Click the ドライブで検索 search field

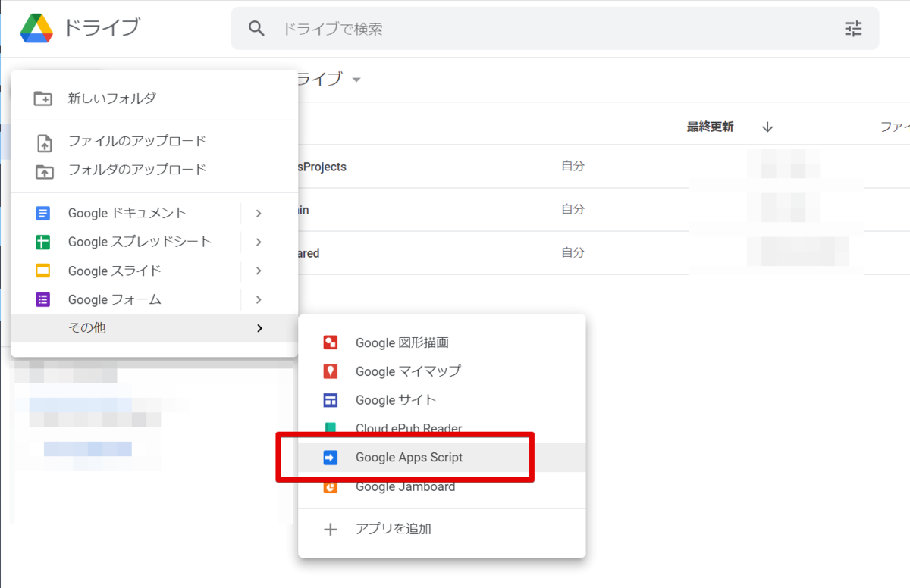[555, 29]
